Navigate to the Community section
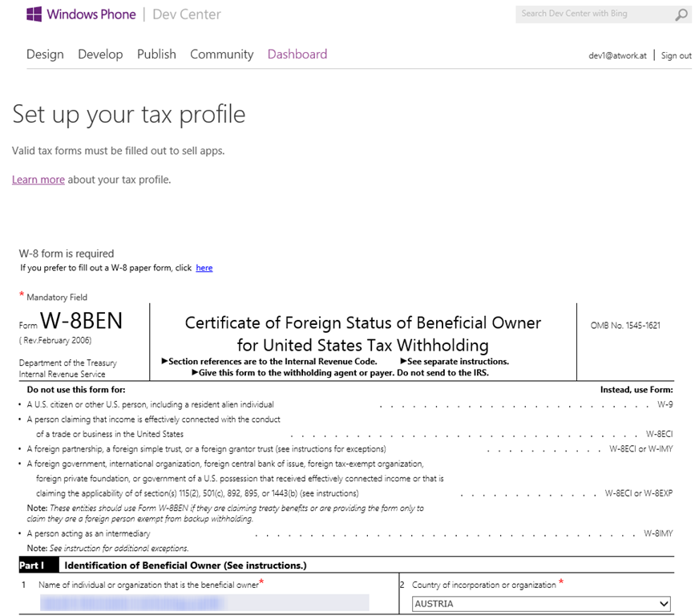The height and width of the screenshot is (616, 699). point(221,55)
